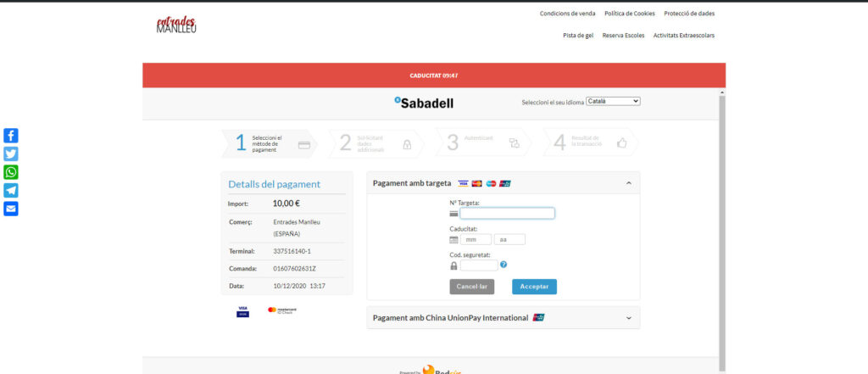Click the Facebook share icon

(x=11, y=136)
